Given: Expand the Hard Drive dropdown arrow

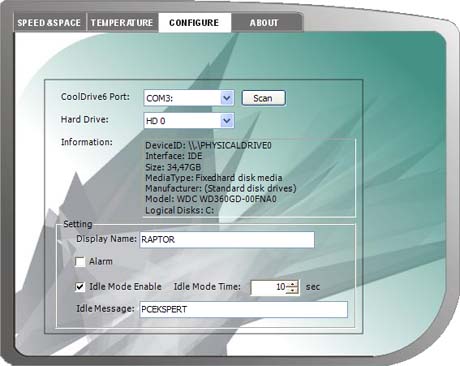Looking at the screenshot, I should coord(227,120).
